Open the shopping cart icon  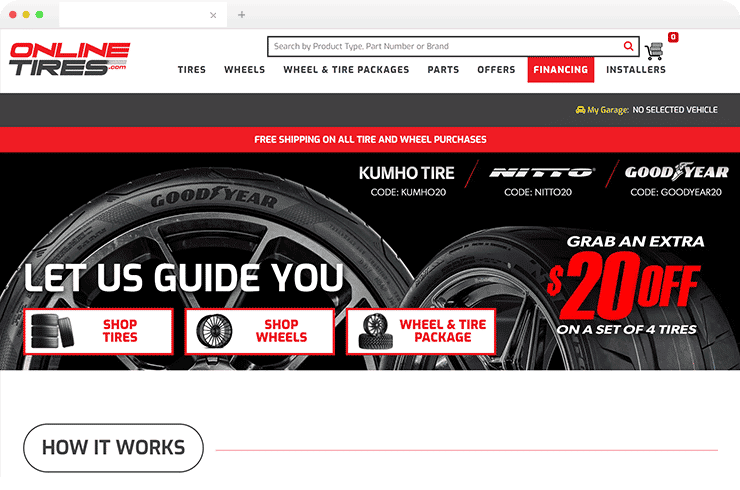[x=655, y=50]
